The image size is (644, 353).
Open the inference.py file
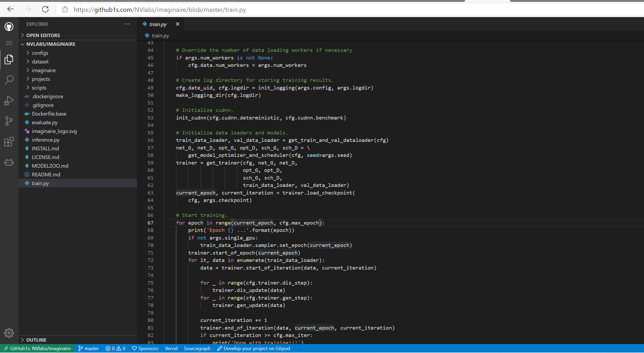pos(46,140)
